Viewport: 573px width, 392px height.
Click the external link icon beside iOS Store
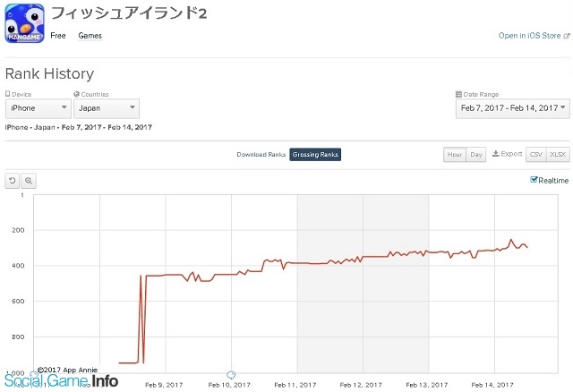[567, 36]
